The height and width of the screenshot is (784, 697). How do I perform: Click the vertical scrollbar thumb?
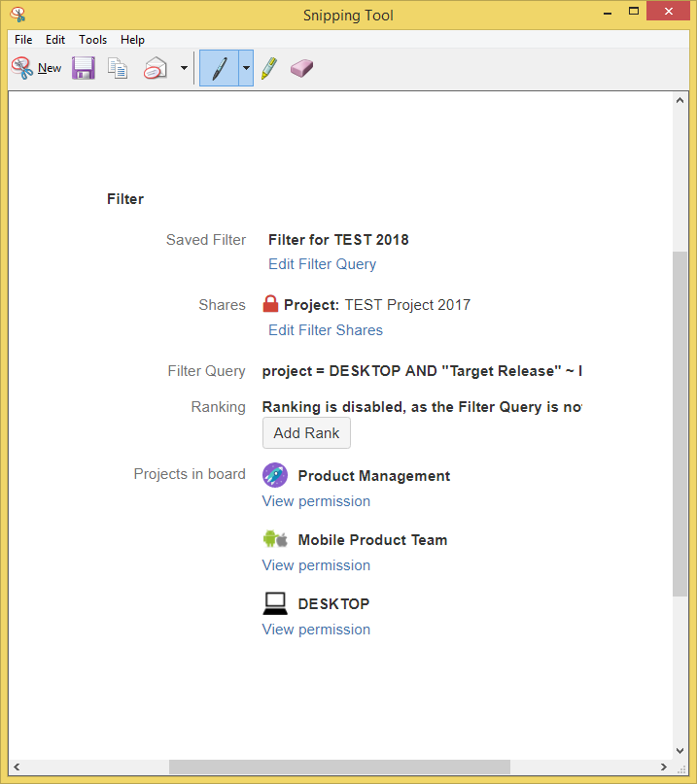coord(680,424)
